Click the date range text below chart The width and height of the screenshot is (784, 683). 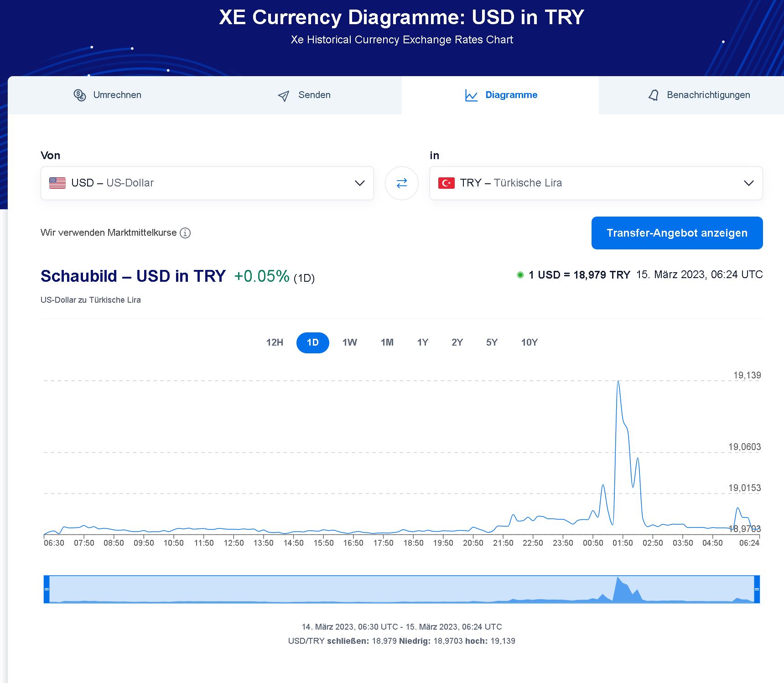coord(402,627)
